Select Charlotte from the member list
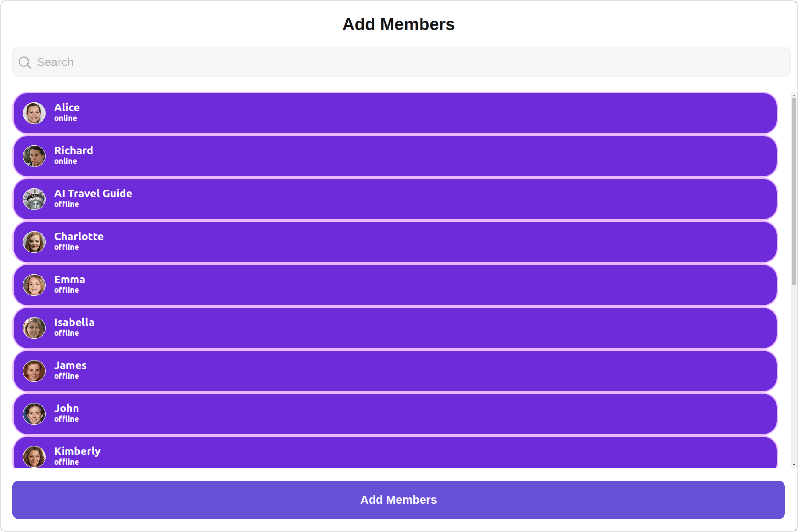798x532 pixels. point(395,242)
